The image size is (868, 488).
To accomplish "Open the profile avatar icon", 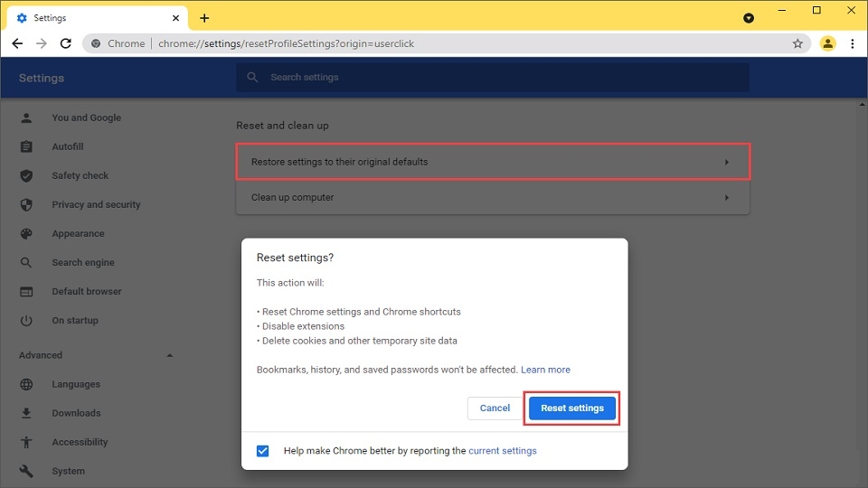I will coord(827,43).
